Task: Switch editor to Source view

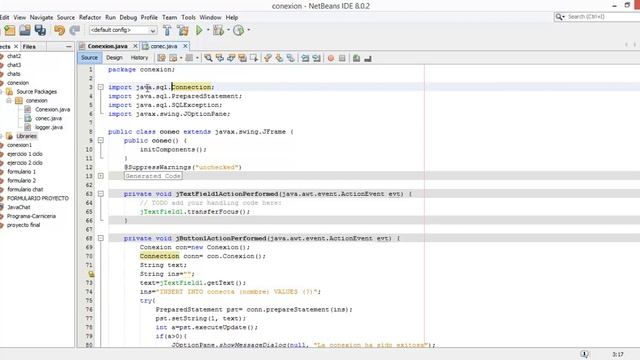Action: click(x=89, y=58)
